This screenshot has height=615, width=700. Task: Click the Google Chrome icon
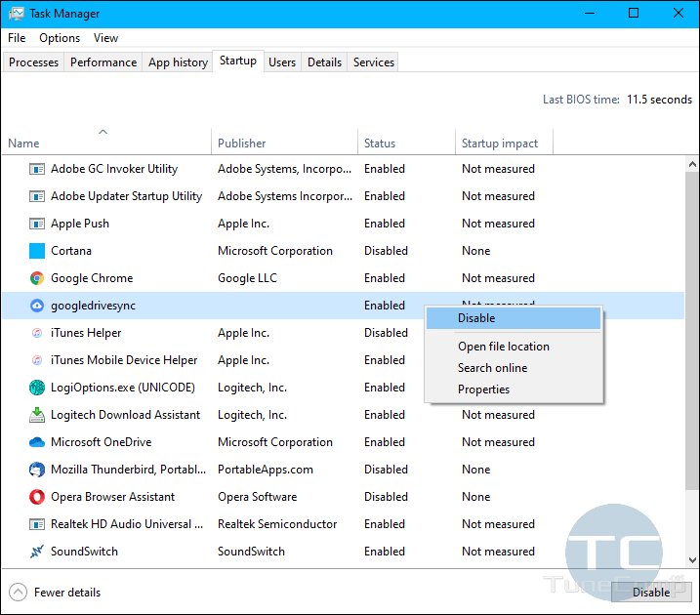(37, 278)
